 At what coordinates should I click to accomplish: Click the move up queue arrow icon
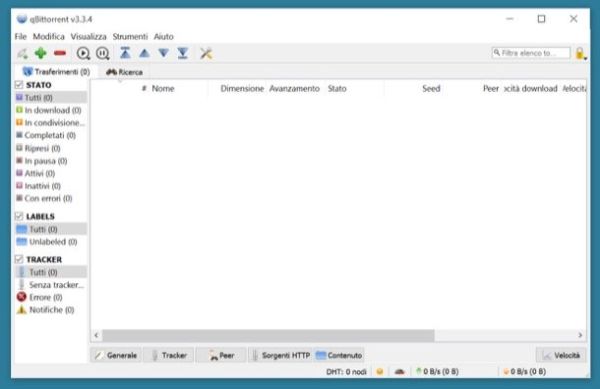[144, 53]
